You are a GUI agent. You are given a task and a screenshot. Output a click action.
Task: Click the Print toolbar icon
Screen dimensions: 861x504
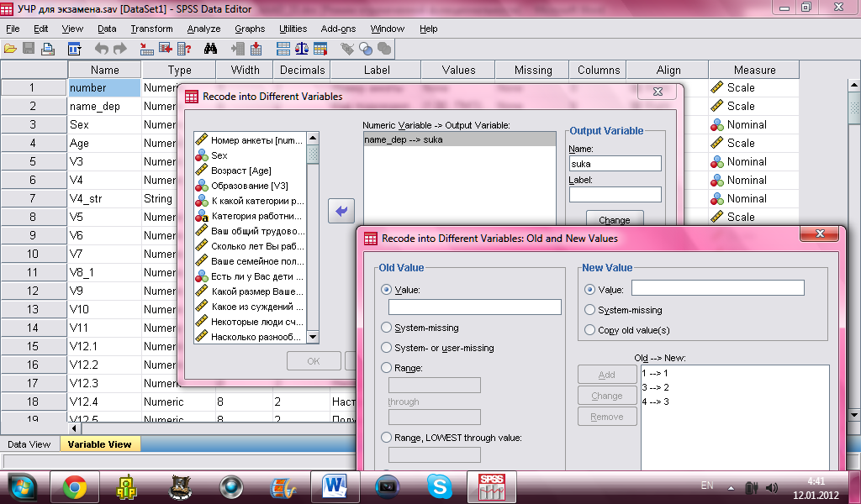tap(48, 49)
